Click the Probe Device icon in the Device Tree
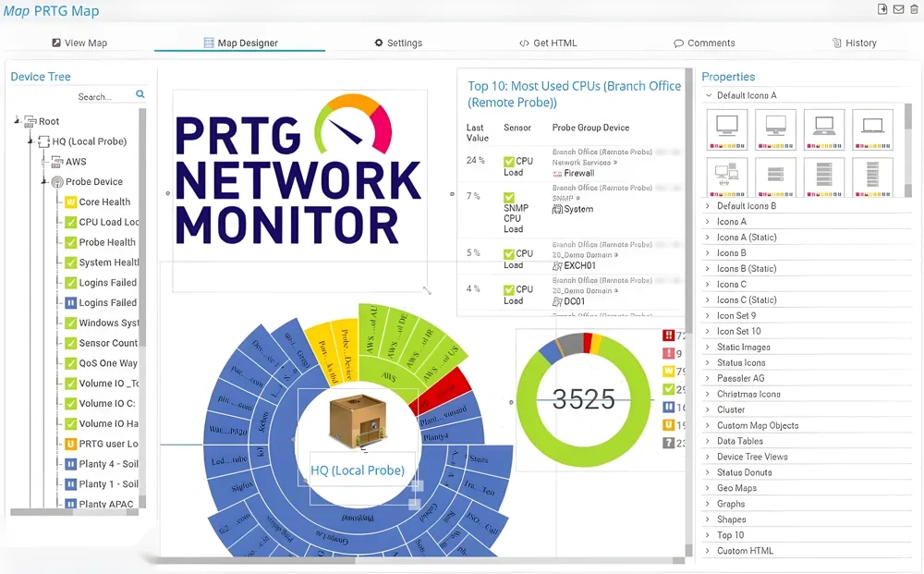The height and width of the screenshot is (574, 924). tap(57, 182)
